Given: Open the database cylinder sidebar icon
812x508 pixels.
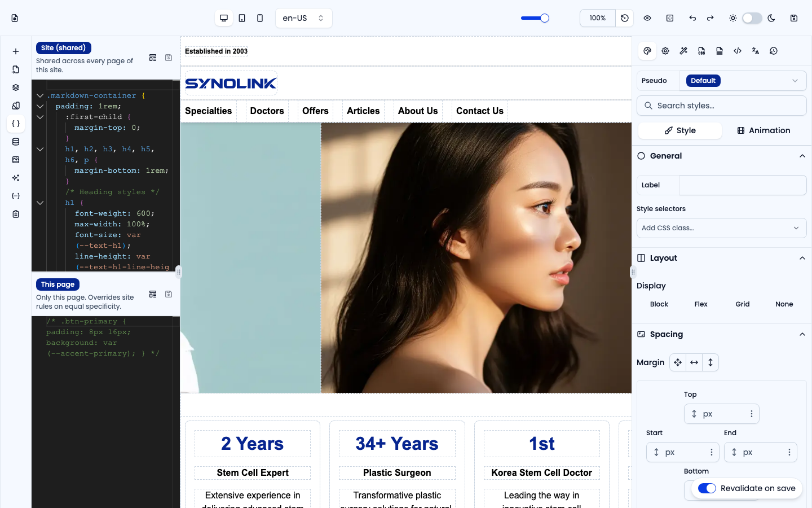Looking at the screenshot, I should 16,142.
